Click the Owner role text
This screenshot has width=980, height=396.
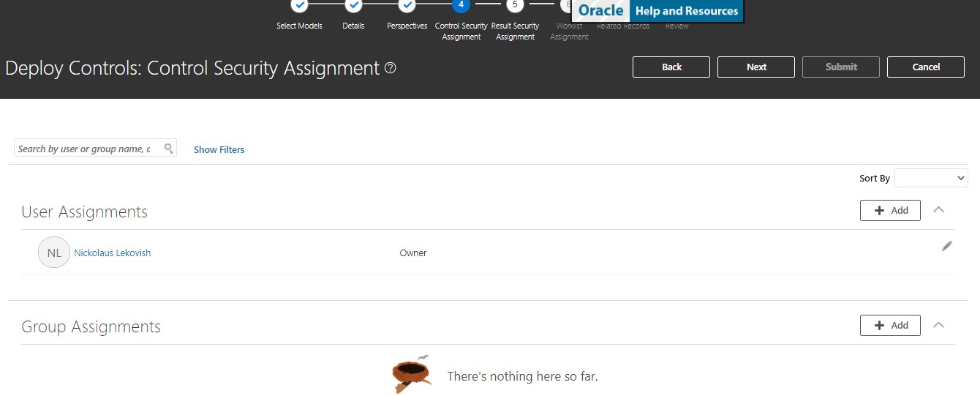click(x=413, y=253)
